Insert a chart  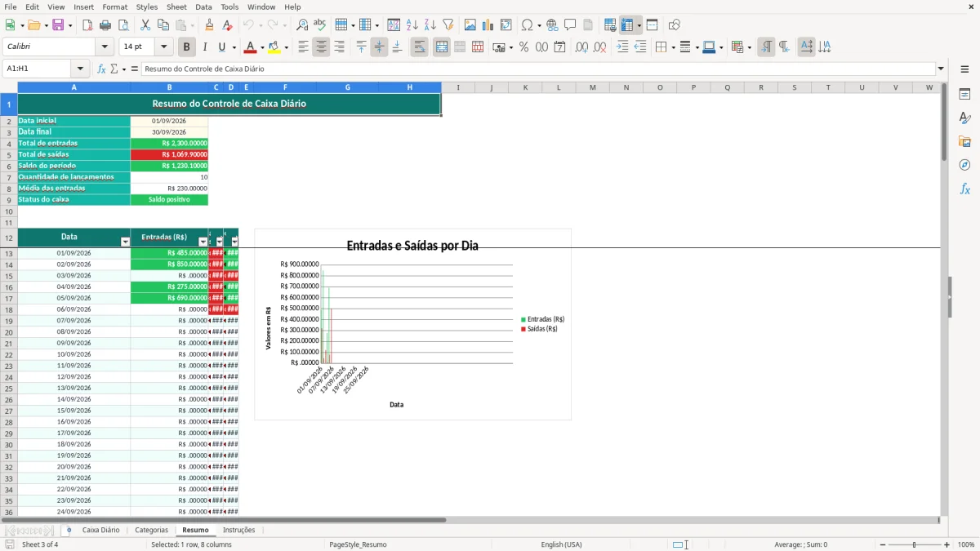(x=488, y=25)
